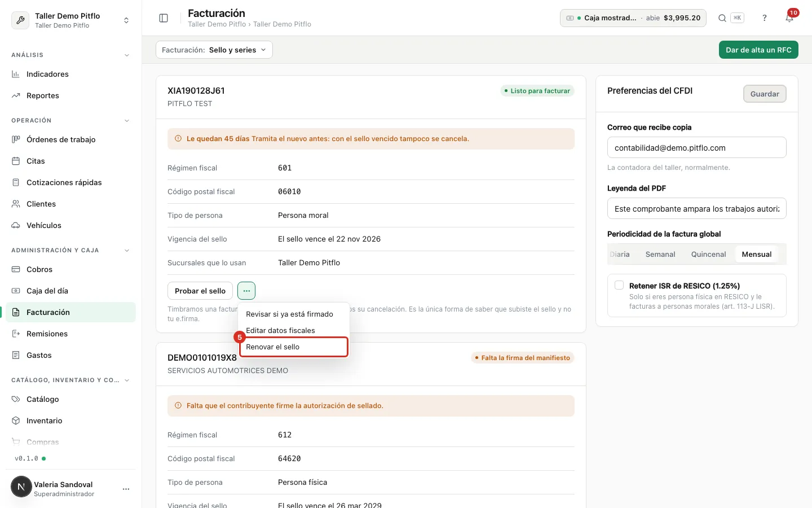Edit the Correo que recibe copia field
This screenshot has height=508, width=812.
pos(697,148)
